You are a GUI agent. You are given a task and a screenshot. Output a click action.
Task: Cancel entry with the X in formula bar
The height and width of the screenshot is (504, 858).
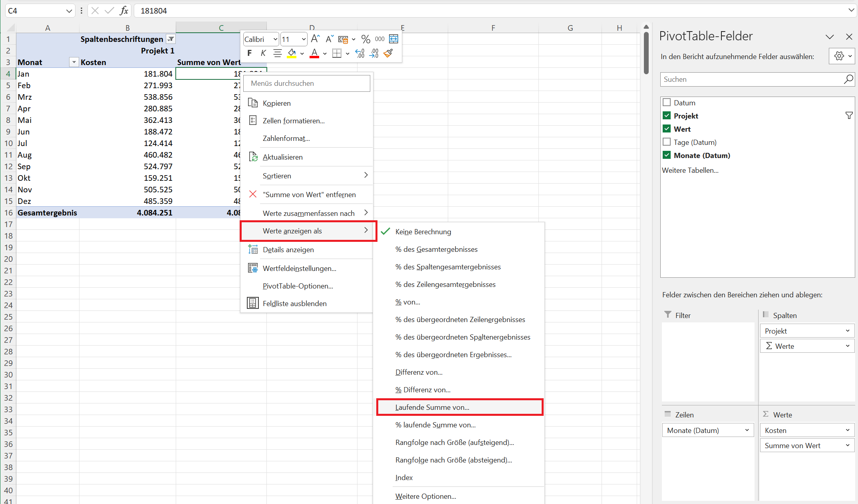point(95,11)
